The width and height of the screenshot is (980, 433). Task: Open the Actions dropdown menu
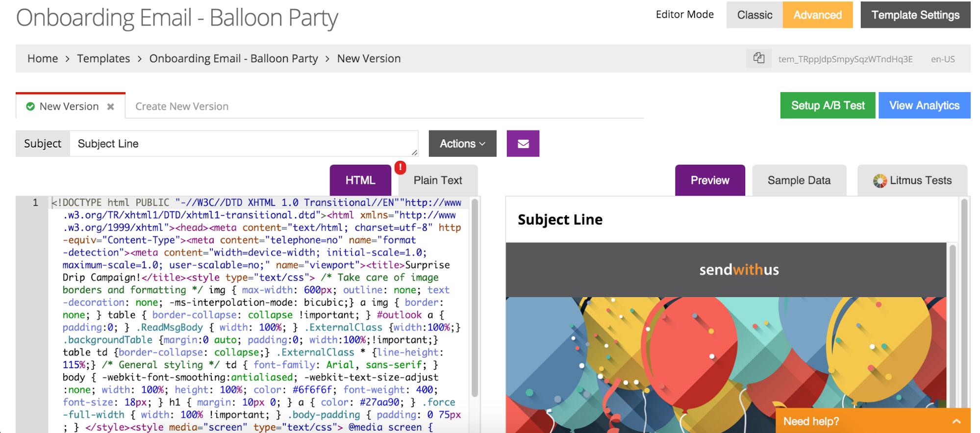(462, 144)
